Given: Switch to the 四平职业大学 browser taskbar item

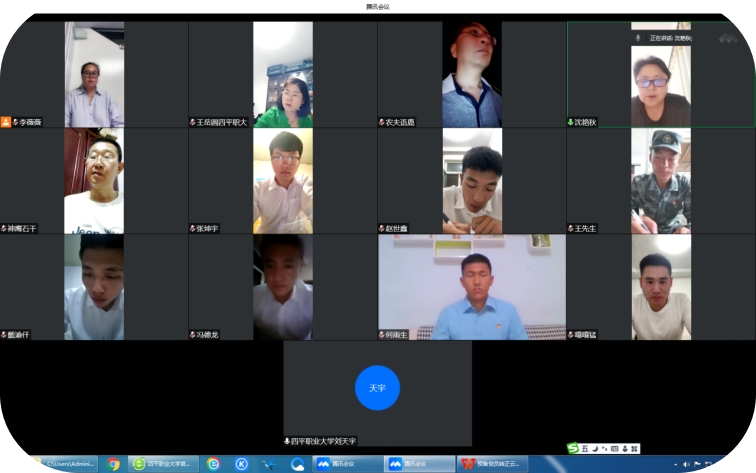Looking at the screenshot, I should tap(163, 464).
